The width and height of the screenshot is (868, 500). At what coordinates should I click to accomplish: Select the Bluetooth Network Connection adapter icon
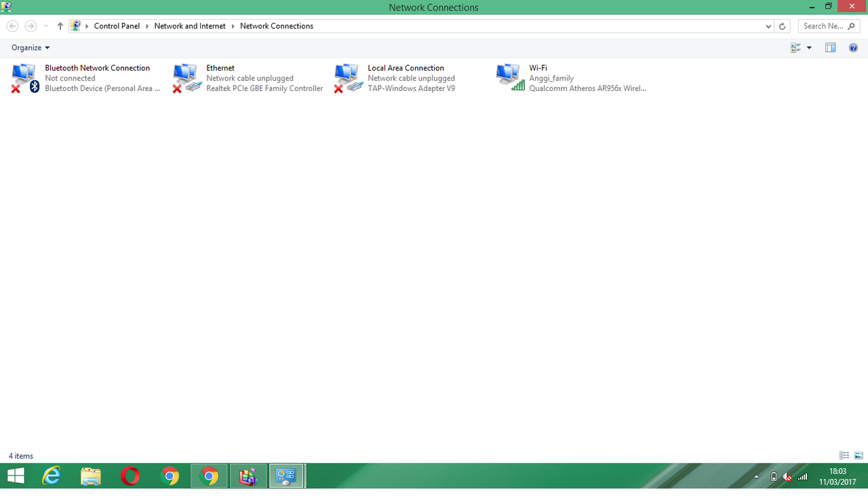coord(25,78)
